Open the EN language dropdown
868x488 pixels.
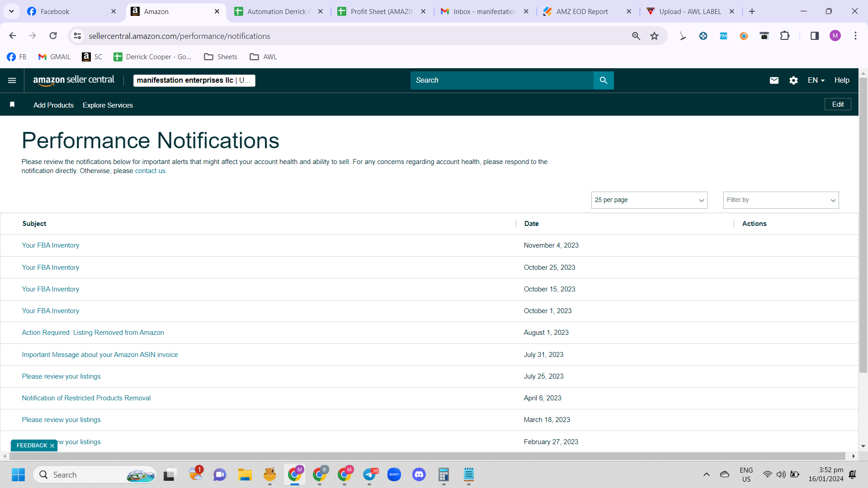tap(816, 80)
